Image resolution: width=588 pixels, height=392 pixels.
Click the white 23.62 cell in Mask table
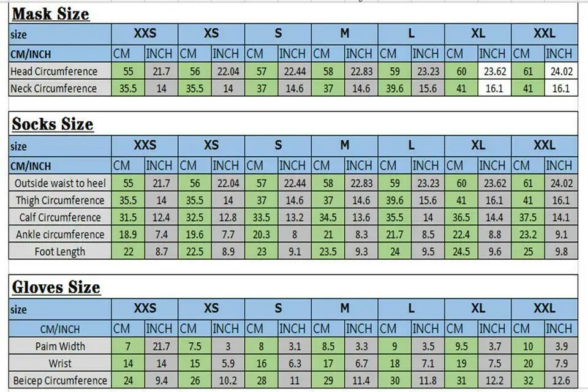[x=495, y=71]
